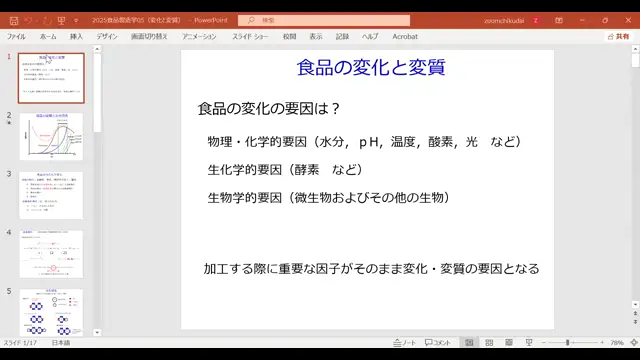This screenshot has height=360, width=640.
Task: Open the アニメーション tab
Action: click(x=199, y=36)
